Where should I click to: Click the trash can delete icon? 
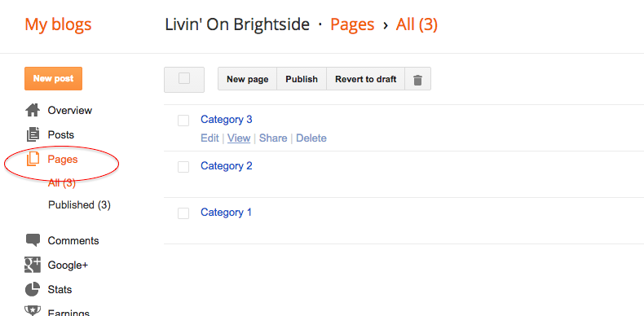(x=417, y=80)
